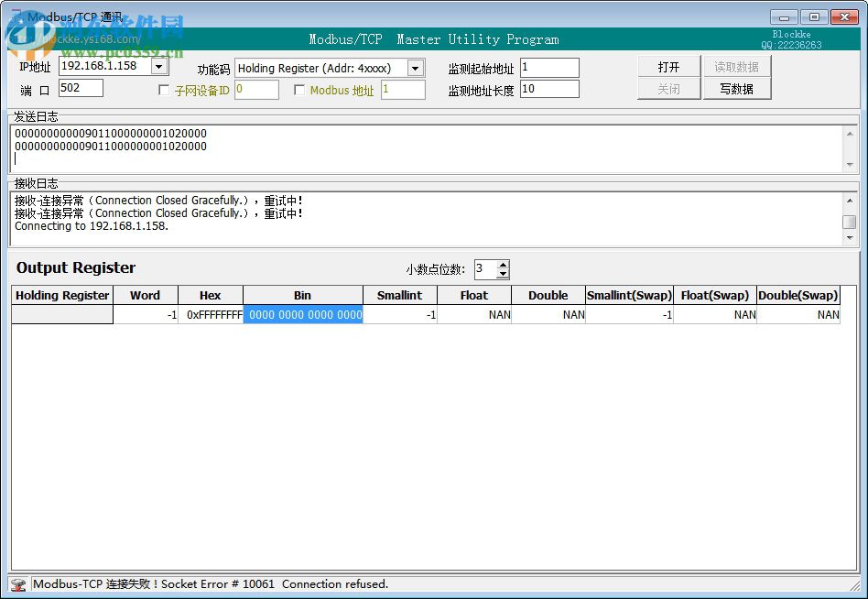Viewport: 868px width, 599px height.
Task: Select the highlighted Bin cell value
Action: 302,314
